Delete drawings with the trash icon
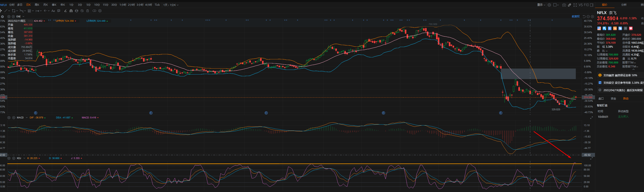644x192 pixels. pos(88,11)
